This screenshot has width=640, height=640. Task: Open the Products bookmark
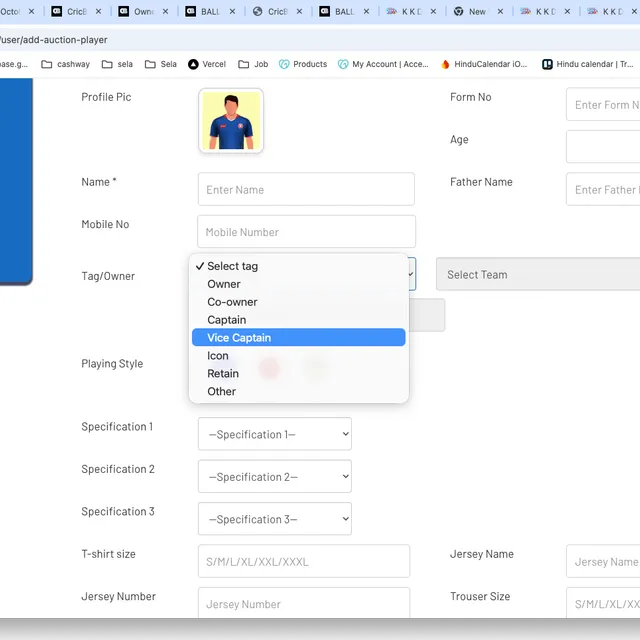click(303, 64)
